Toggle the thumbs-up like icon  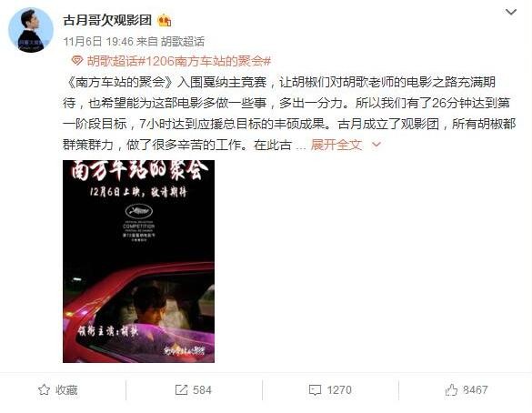pos(451,390)
